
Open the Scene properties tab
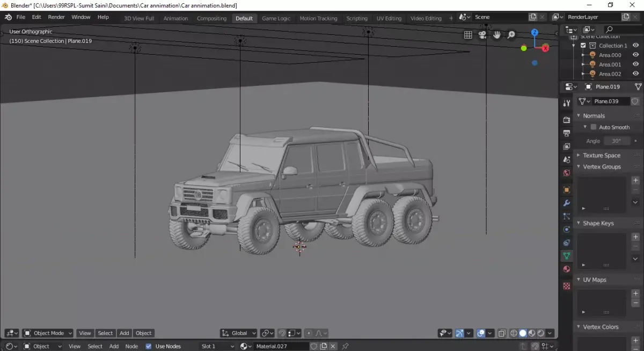pyautogui.click(x=567, y=159)
